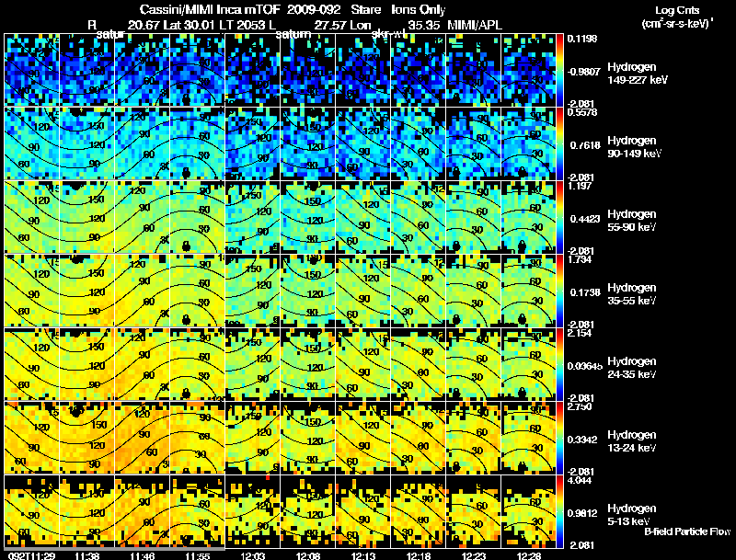The image size is (736, 560).
Task: Click the 20.67 radial distance value
Action: pos(144,25)
